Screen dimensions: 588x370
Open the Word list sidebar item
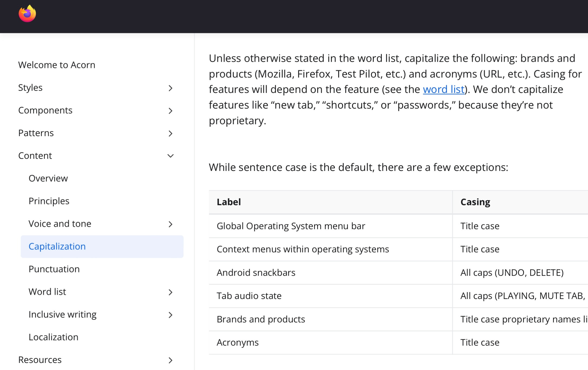(47, 292)
